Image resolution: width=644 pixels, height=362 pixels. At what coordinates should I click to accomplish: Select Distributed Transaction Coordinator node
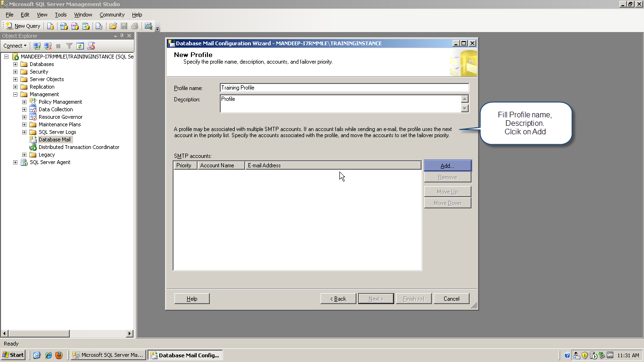pyautogui.click(x=79, y=147)
